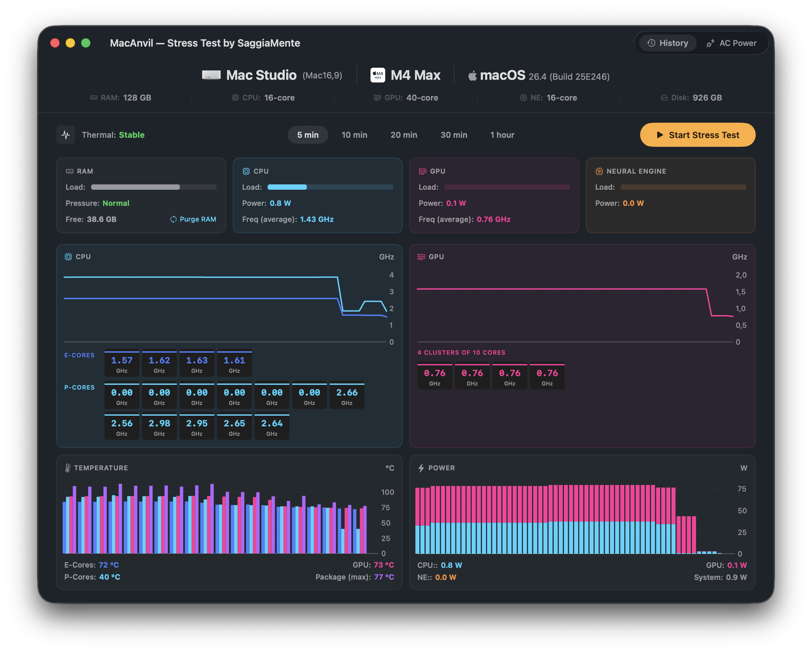The width and height of the screenshot is (812, 653).
Task: Click the Package (max) 77 °C reading
Action: (355, 577)
